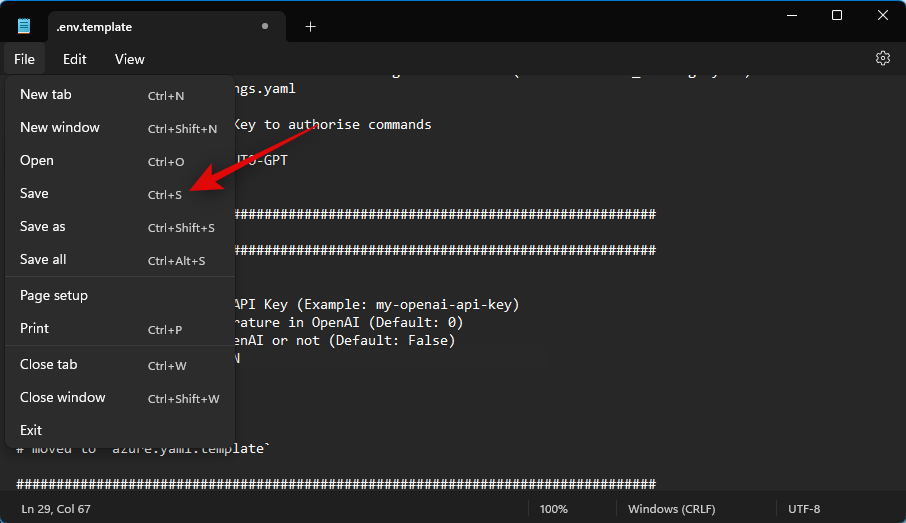Close the Notepad window
Image resolution: width=906 pixels, height=523 pixels.
coord(882,16)
